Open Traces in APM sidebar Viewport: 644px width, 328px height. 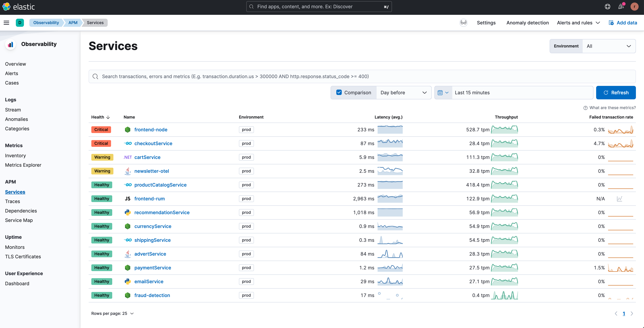coord(12,201)
